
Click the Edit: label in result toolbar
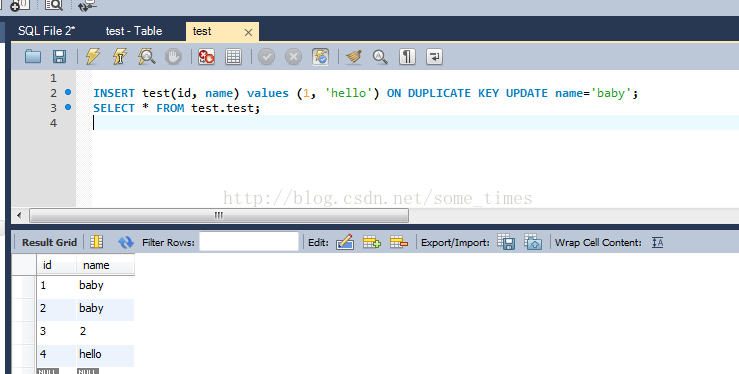pos(318,243)
